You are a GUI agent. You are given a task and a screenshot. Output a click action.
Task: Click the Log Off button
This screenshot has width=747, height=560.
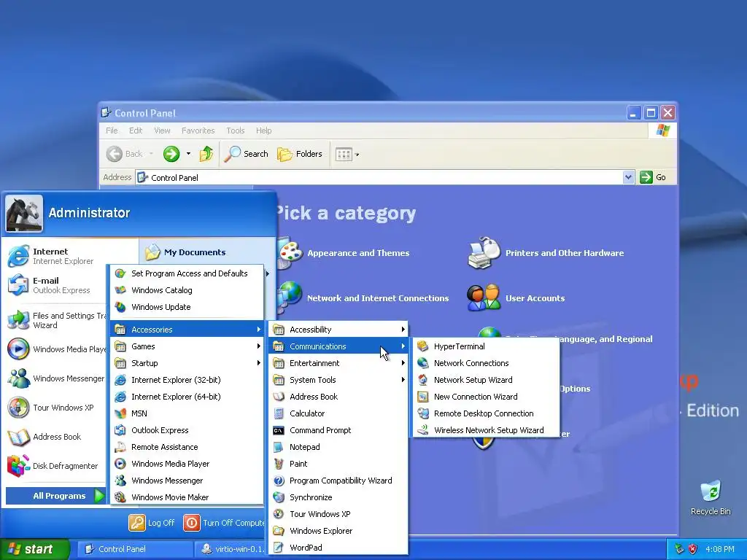152,522
